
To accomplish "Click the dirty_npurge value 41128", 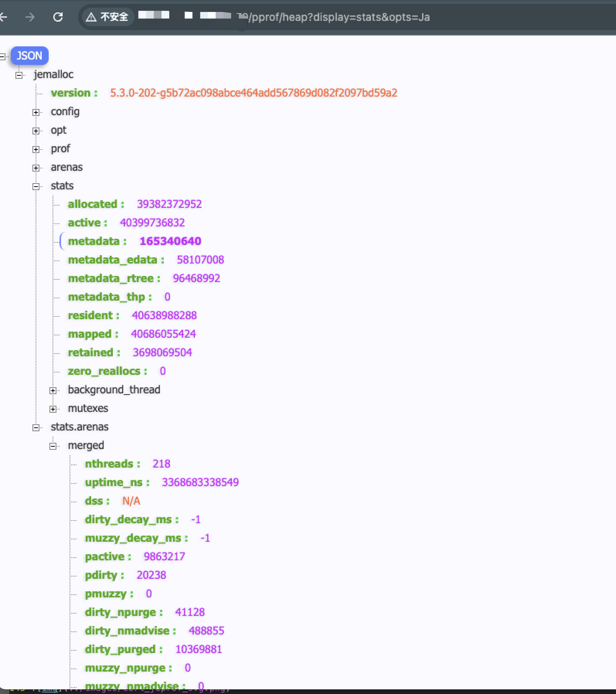I will [x=190, y=612].
